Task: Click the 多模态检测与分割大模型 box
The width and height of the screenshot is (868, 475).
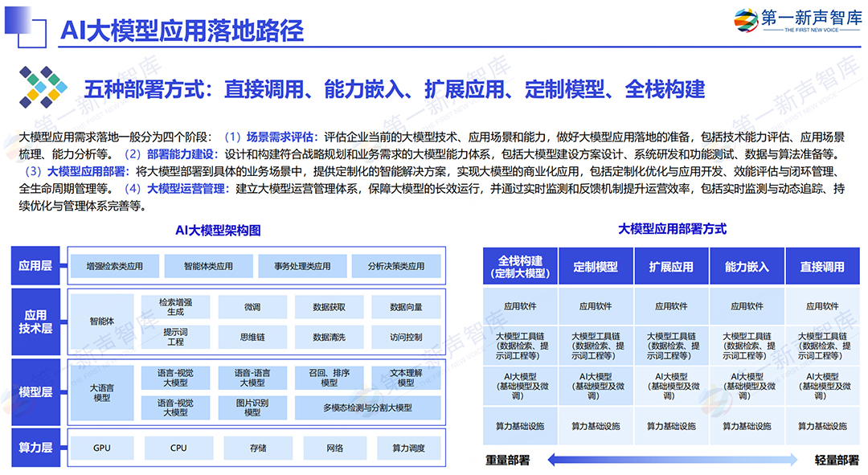Action: point(367,407)
